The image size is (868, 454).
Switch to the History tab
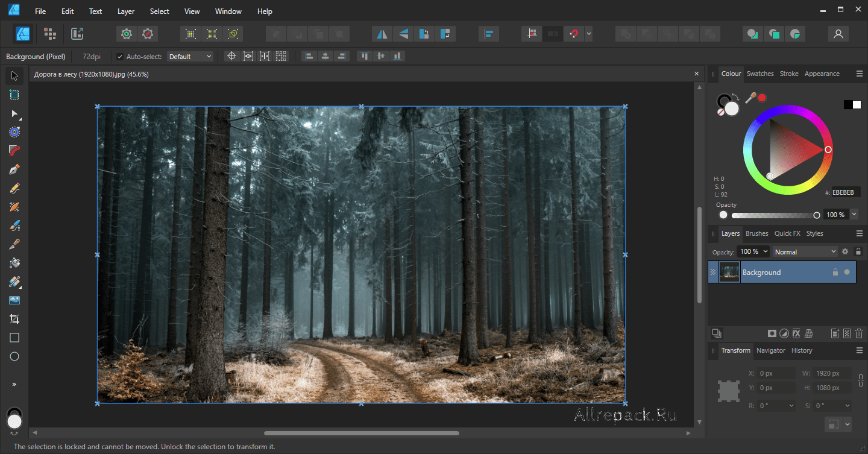[x=802, y=350]
